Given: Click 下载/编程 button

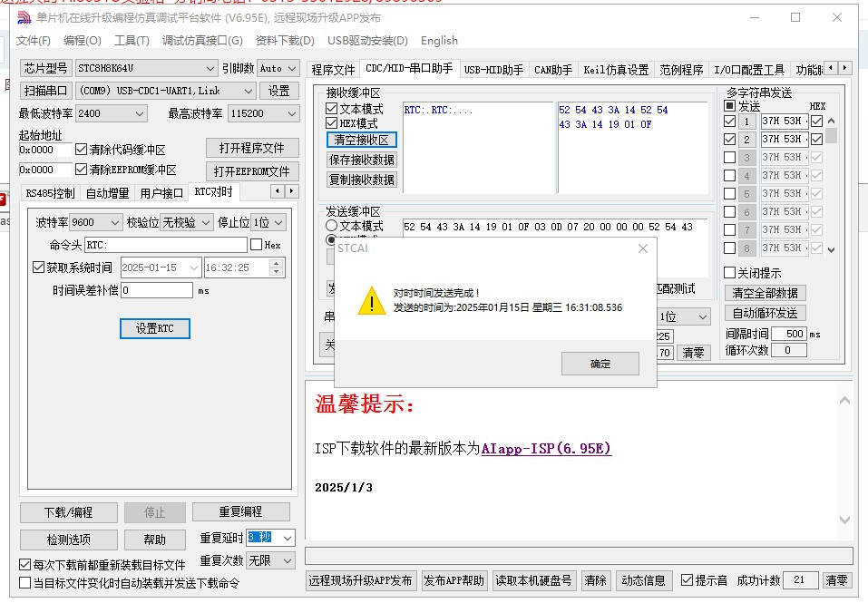Looking at the screenshot, I should pos(69,512).
